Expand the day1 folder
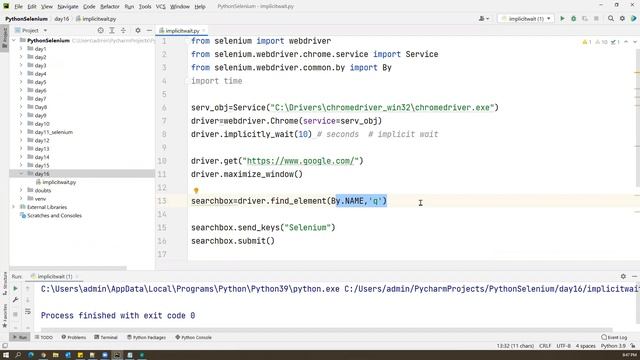The width and height of the screenshot is (640, 360). tap(21, 49)
